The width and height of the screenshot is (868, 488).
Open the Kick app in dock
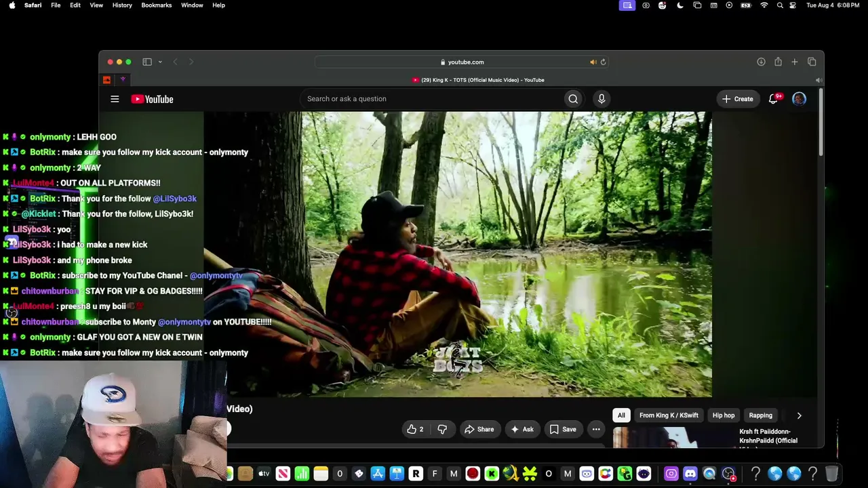492,474
